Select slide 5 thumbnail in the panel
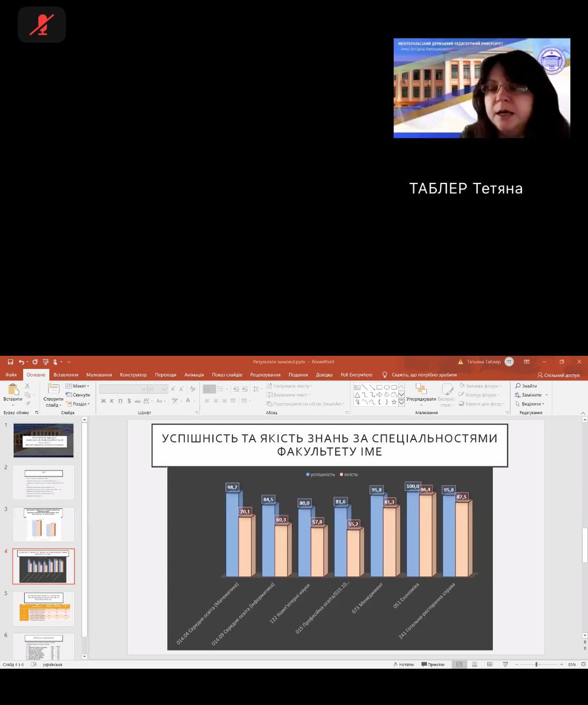Viewport: 588px width, 705px height. point(43,608)
